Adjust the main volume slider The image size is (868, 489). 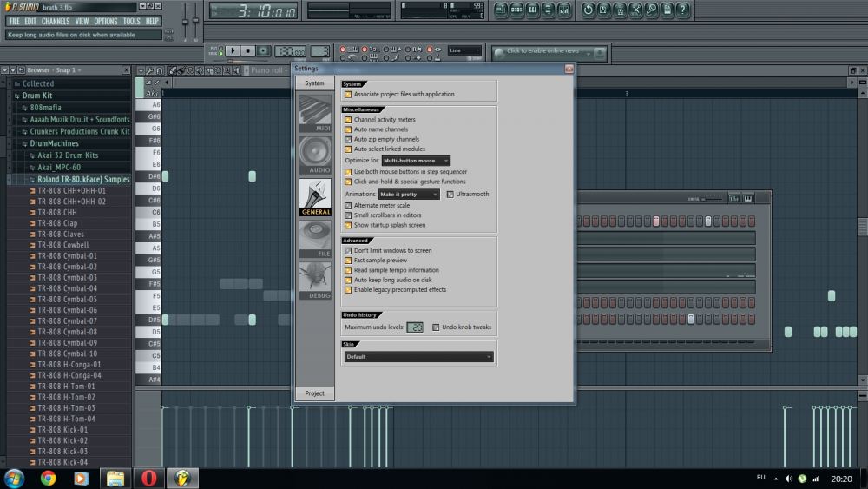pyautogui.click(x=186, y=22)
